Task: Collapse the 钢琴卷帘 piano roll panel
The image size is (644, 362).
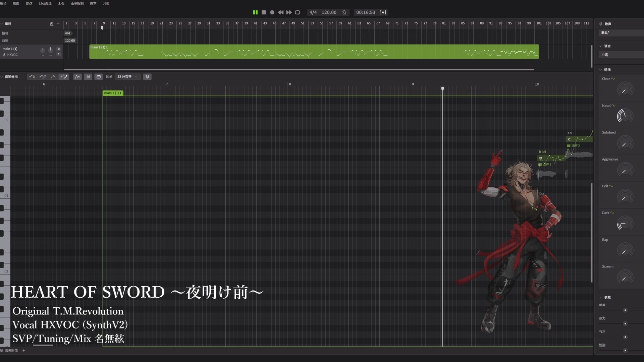Action: tap(2, 77)
